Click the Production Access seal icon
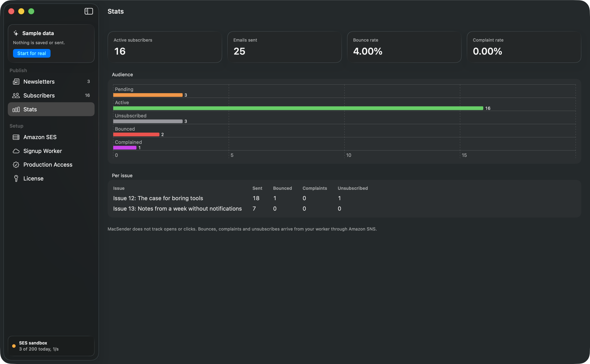This screenshot has height=364, width=590. pyautogui.click(x=16, y=165)
